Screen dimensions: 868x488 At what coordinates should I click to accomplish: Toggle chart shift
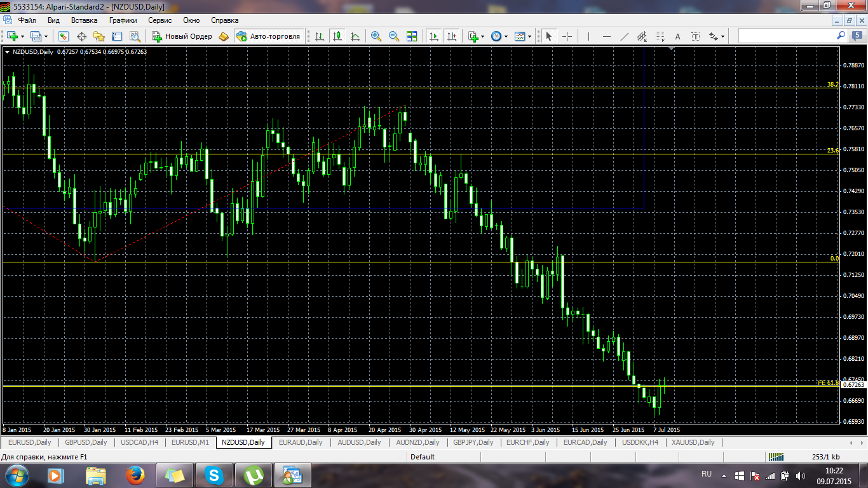452,36
